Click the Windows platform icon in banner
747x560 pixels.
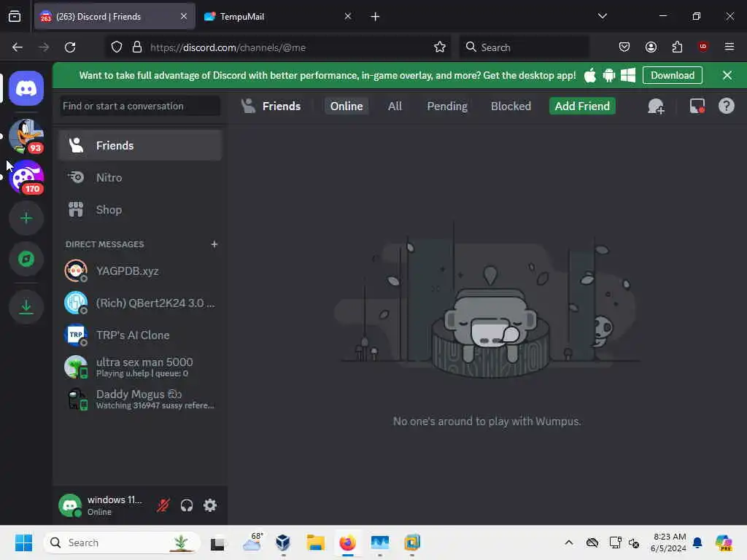click(x=628, y=75)
